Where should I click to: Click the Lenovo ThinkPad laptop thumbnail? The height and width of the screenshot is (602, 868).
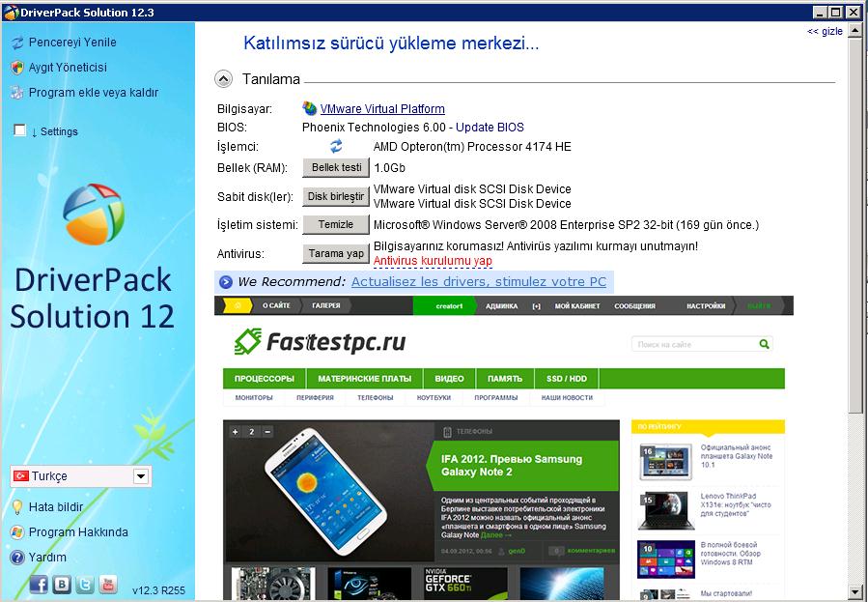[665, 510]
